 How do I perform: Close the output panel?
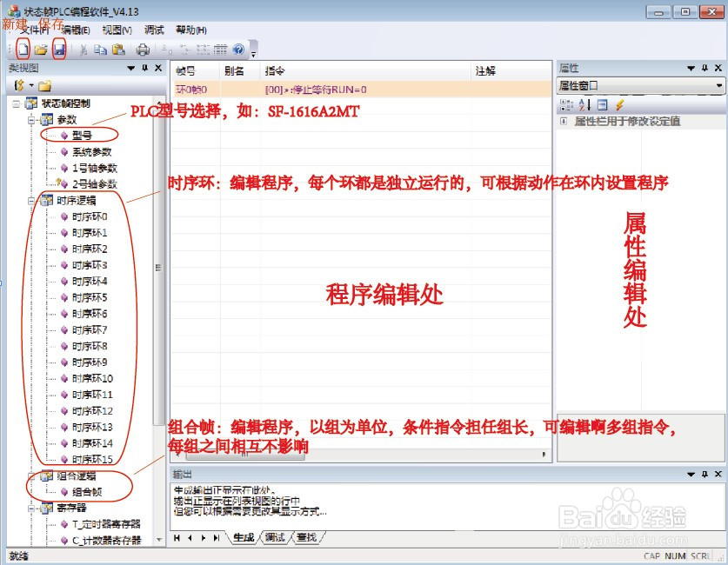click(x=718, y=474)
